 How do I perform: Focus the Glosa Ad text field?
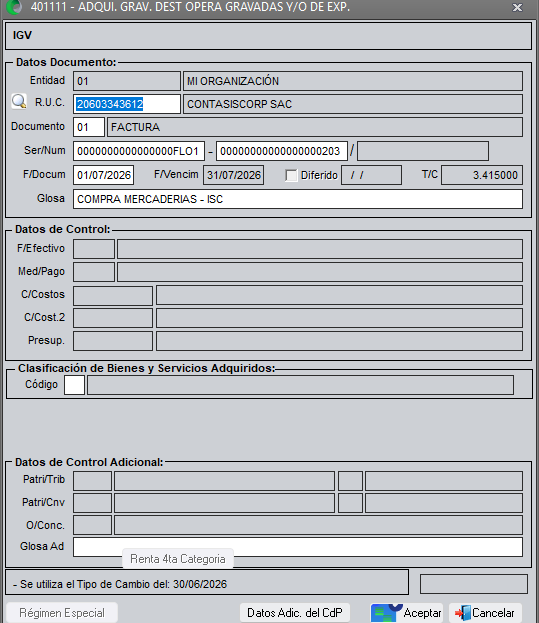[x=298, y=547]
